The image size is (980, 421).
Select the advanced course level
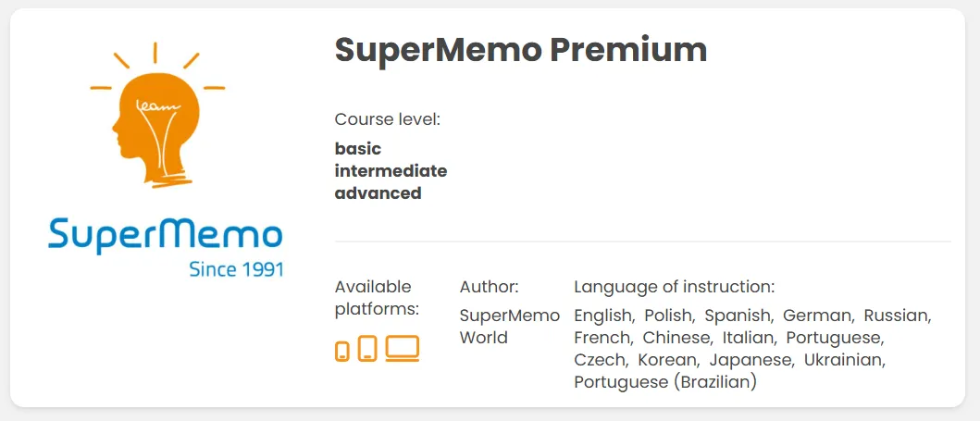tap(378, 192)
